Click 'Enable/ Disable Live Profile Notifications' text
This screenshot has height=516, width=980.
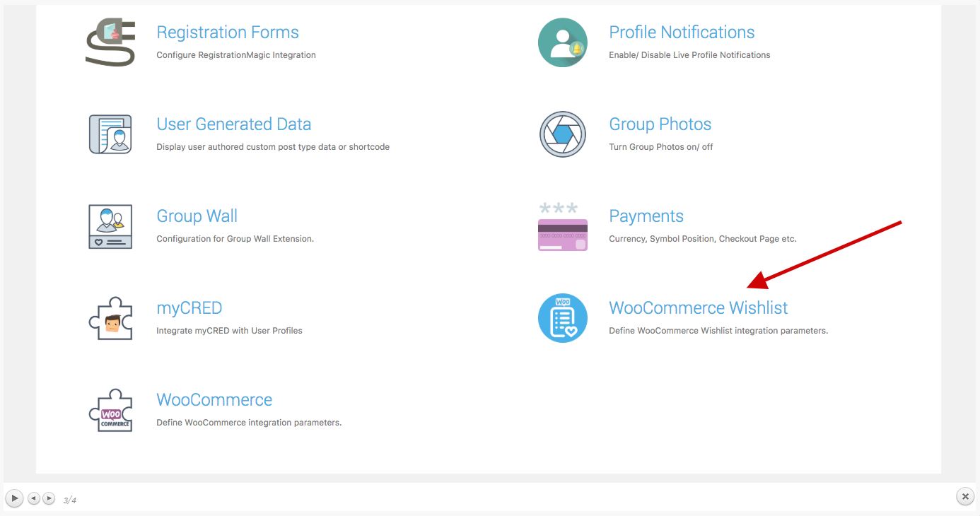(x=689, y=55)
